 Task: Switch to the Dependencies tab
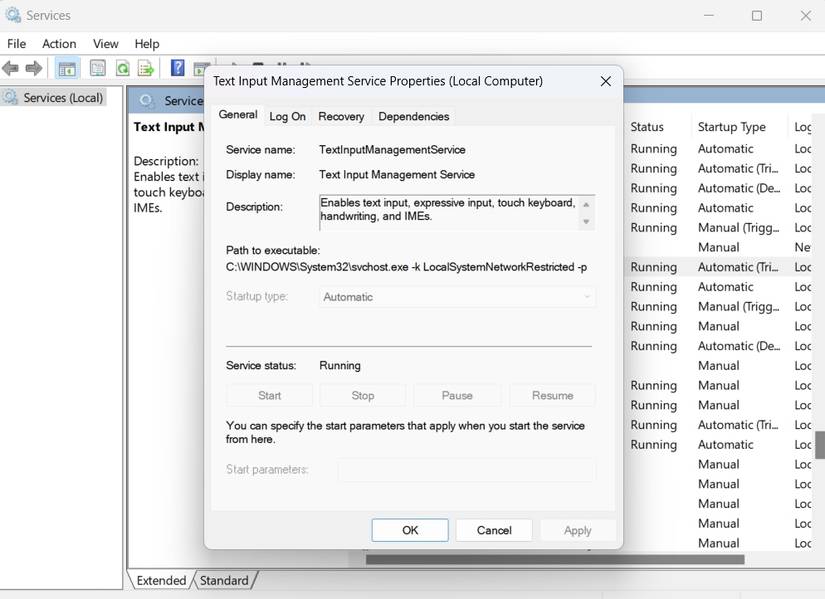[x=413, y=116]
